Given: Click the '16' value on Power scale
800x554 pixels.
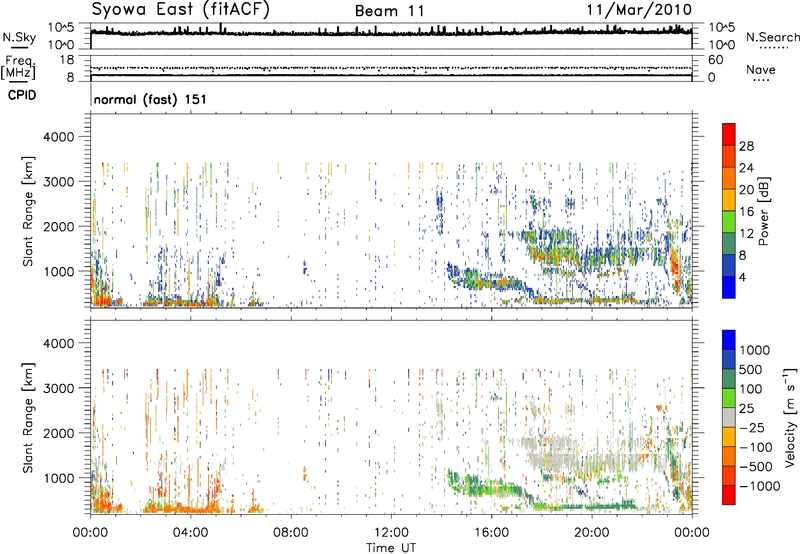Looking at the screenshot, I should click(746, 212).
